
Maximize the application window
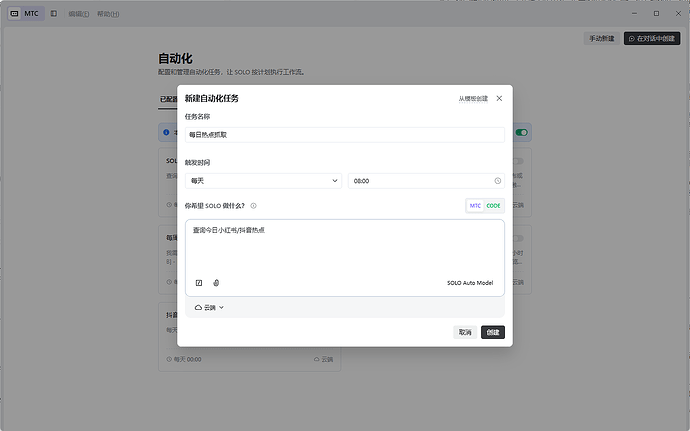tap(656, 14)
